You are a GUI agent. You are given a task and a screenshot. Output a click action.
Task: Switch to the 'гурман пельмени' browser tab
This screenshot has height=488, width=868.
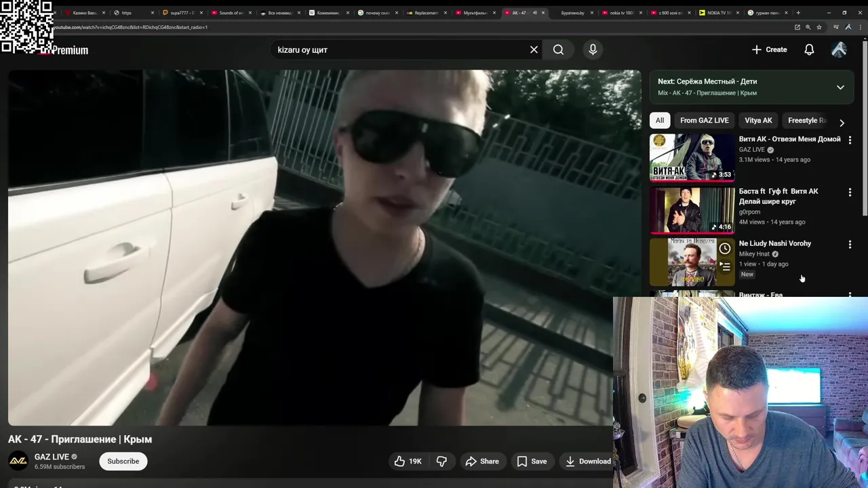[x=767, y=13]
